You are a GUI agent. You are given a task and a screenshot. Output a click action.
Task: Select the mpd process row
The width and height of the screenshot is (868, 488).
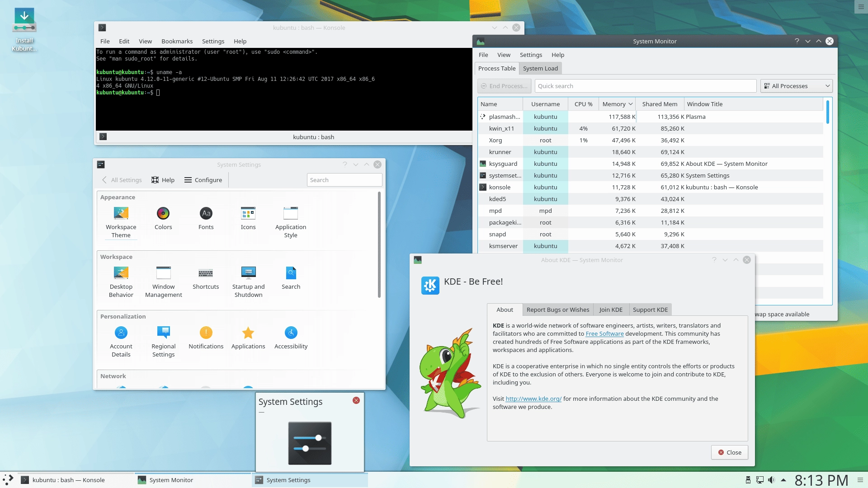point(651,211)
